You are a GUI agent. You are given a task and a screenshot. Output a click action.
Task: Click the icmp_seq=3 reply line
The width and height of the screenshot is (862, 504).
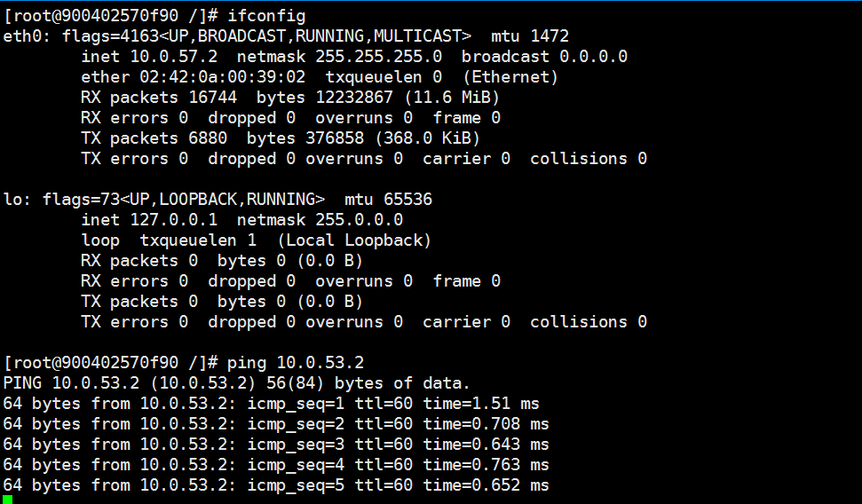click(276, 444)
